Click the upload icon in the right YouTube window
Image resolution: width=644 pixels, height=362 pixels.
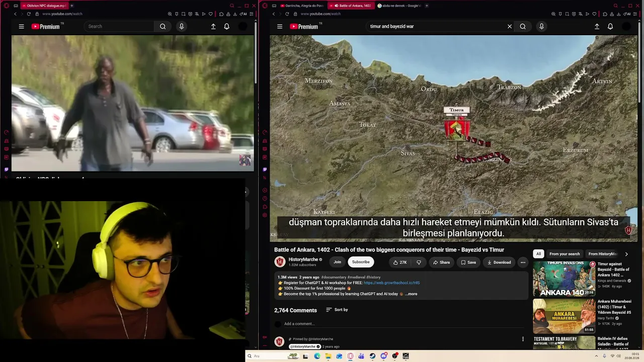point(597,27)
